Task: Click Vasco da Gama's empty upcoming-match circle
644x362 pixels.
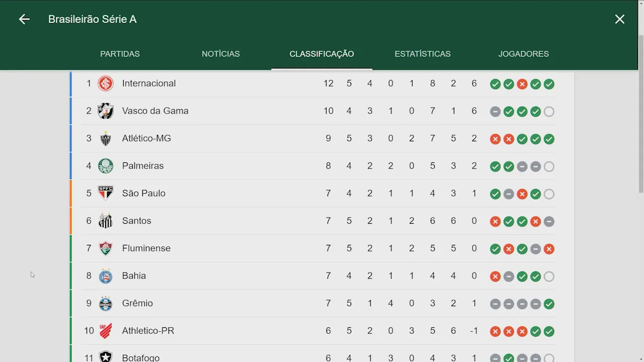Action: coord(549,112)
